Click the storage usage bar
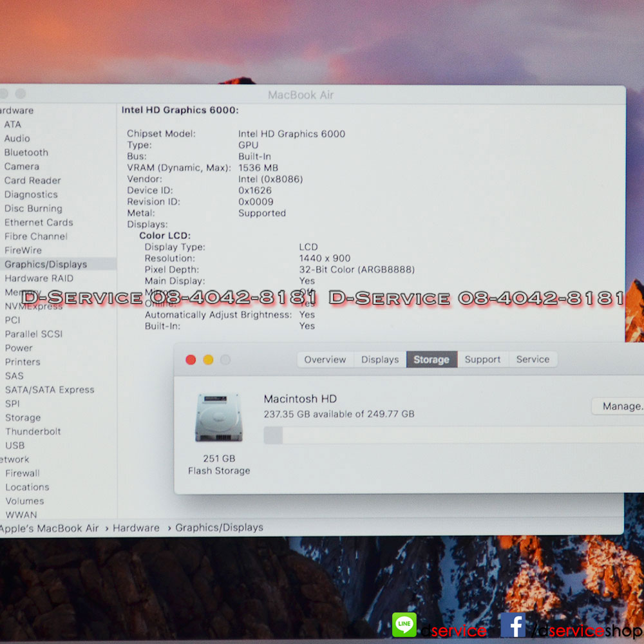This screenshot has width=644, height=644. click(x=453, y=435)
